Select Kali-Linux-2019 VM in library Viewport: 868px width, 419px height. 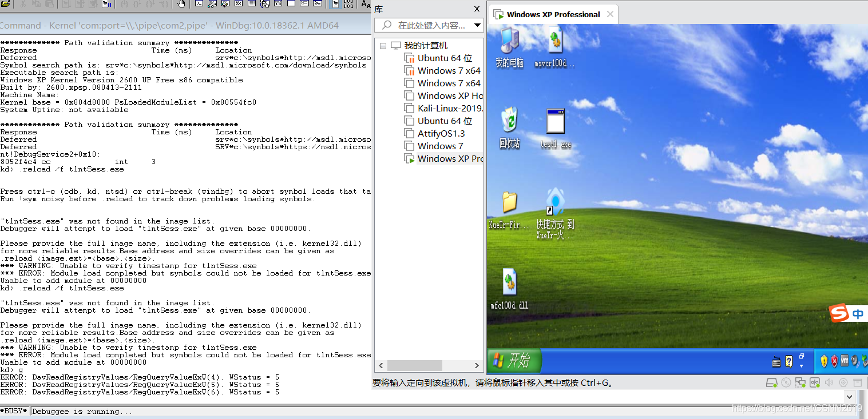444,108
